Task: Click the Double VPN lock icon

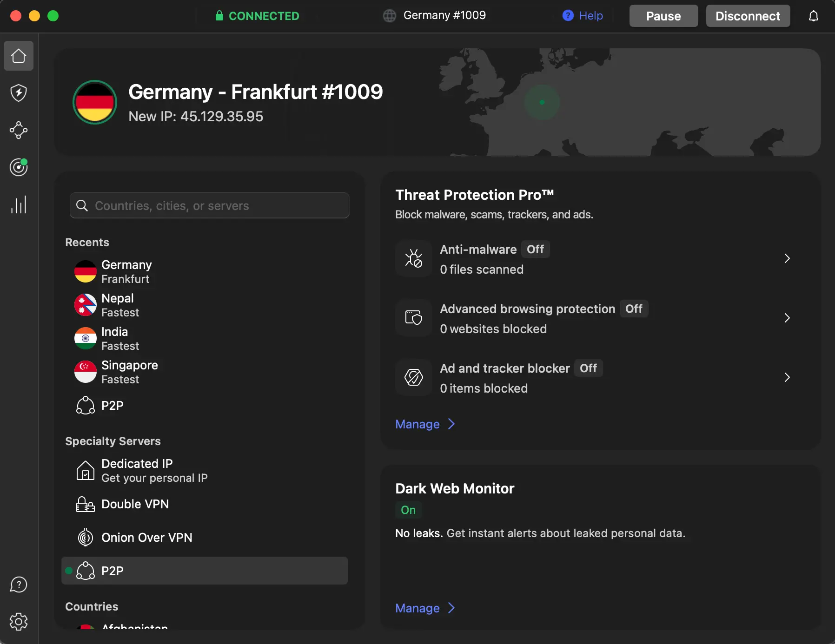Action: (x=85, y=504)
